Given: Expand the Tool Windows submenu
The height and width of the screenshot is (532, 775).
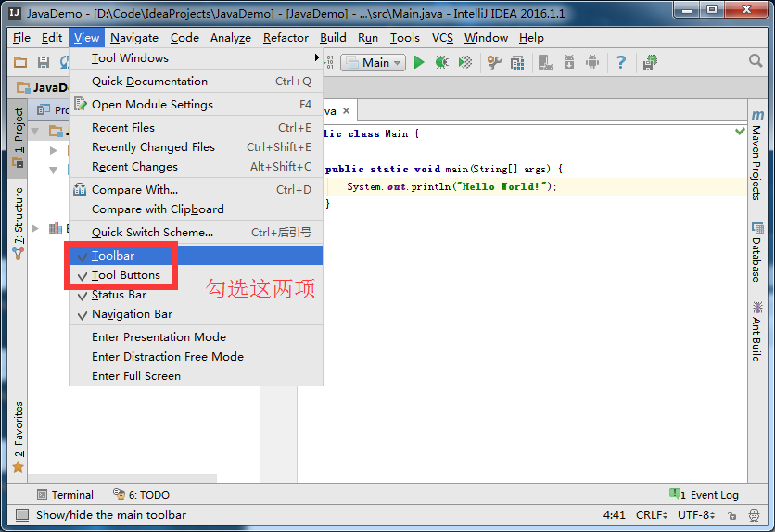Looking at the screenshot, I should coord(196,58).
